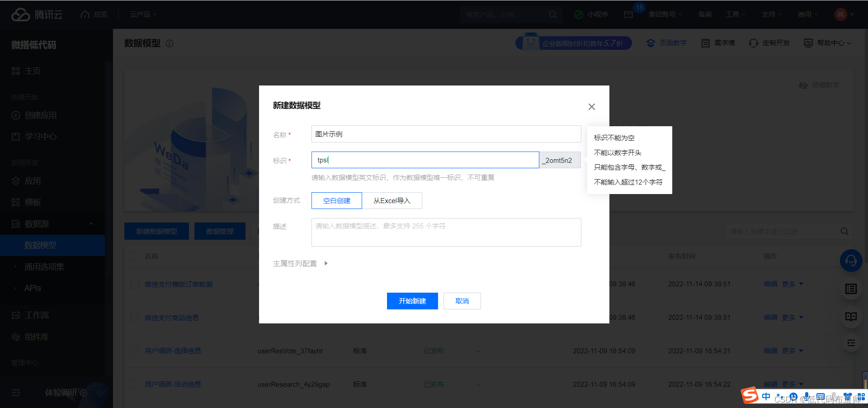Open the 企业版限时折扣 promotion banner
This screenshot has height=408, width=868.
(x=573, y=43)
